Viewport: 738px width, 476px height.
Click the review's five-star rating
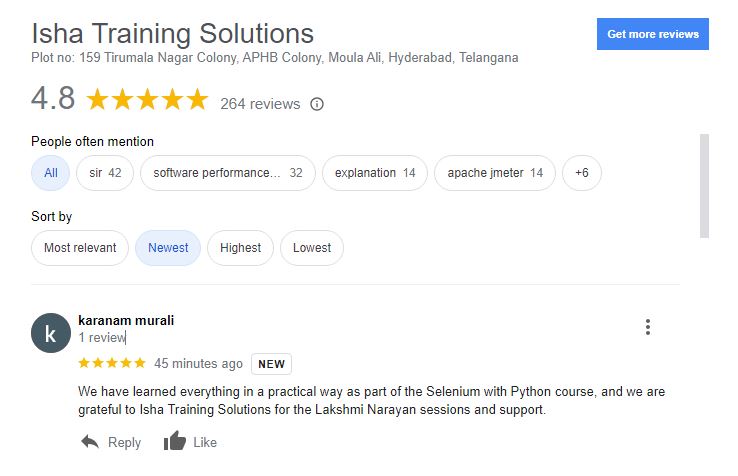pos(112,363)
